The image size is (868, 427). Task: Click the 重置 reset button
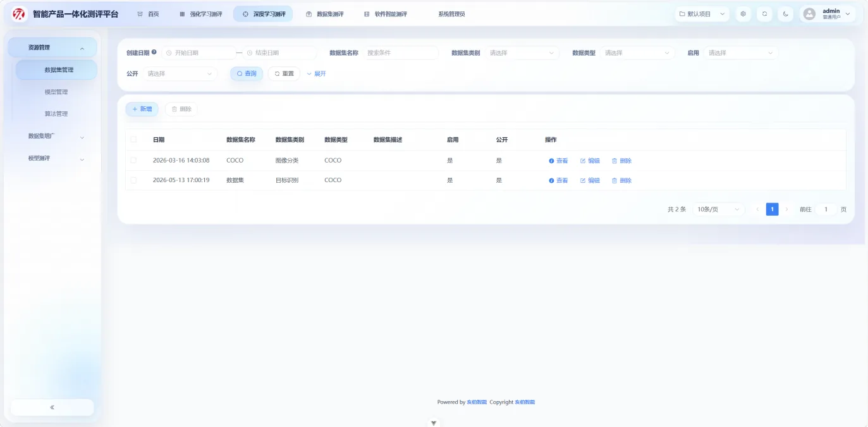click(x=284, y=74)
